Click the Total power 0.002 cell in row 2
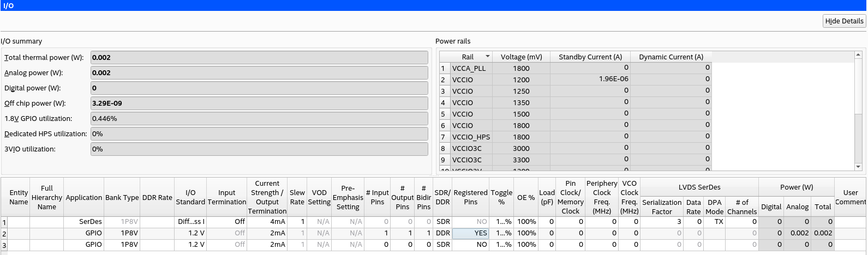Viewport: 868px width, 255px height. tap(823, 233)
